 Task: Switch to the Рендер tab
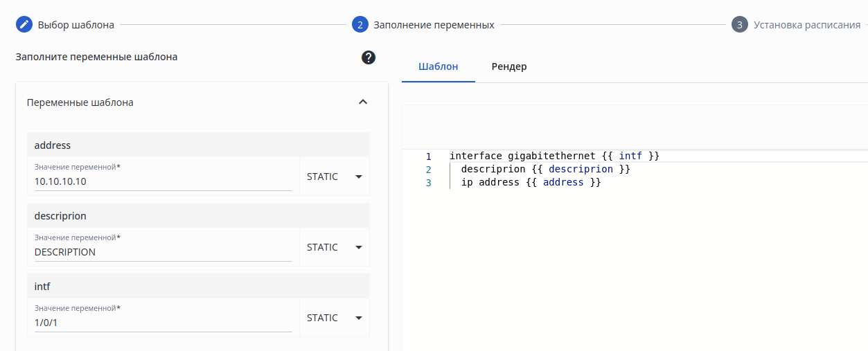point(509,66)
